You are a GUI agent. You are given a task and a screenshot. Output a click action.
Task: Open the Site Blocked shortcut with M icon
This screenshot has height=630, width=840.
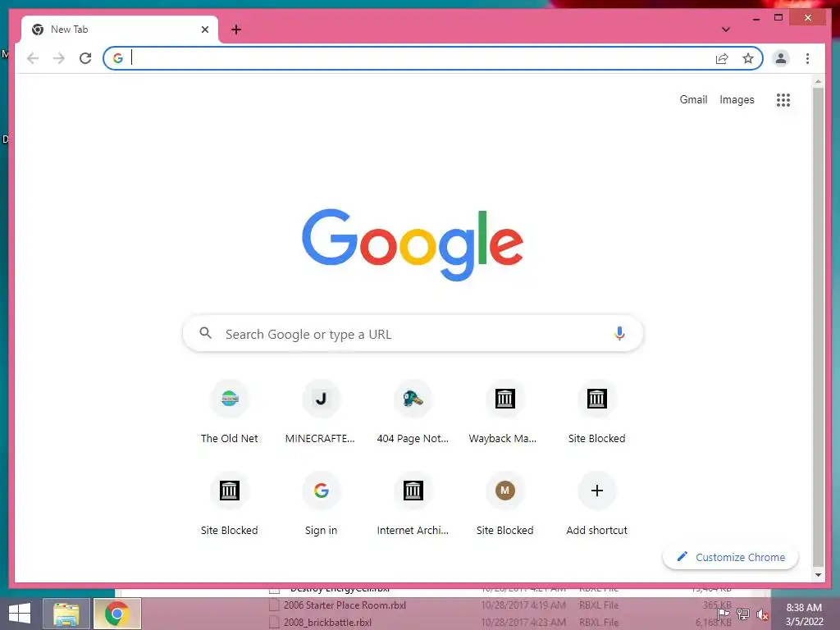[504, 504]
